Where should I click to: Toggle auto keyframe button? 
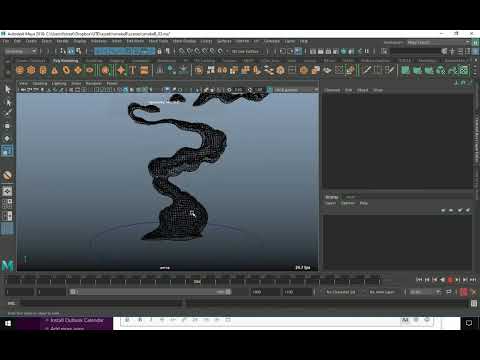[x=463, y=292]
